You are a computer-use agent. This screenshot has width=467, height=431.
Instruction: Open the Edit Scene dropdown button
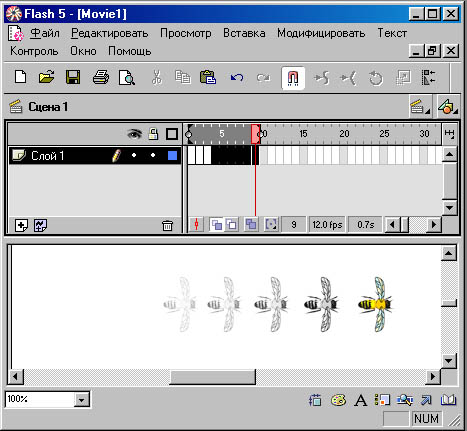pyautogui.click(x=420, y=107)
